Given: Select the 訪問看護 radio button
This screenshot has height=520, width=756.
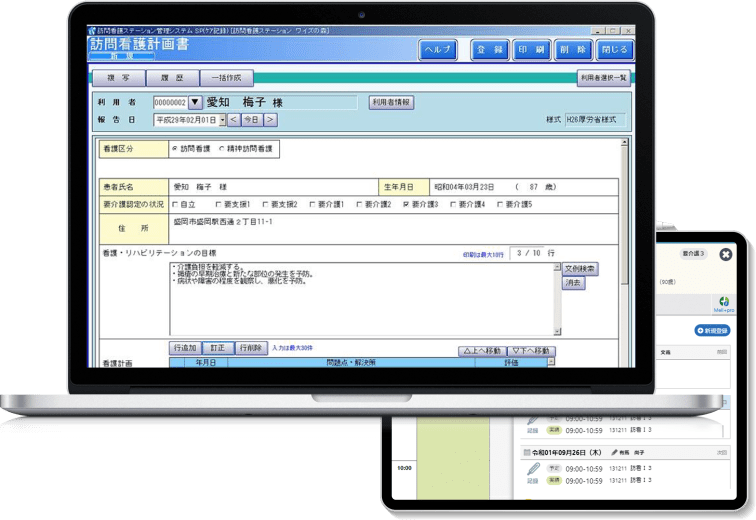Looking at the screenshot, I should tap(175, 149).
